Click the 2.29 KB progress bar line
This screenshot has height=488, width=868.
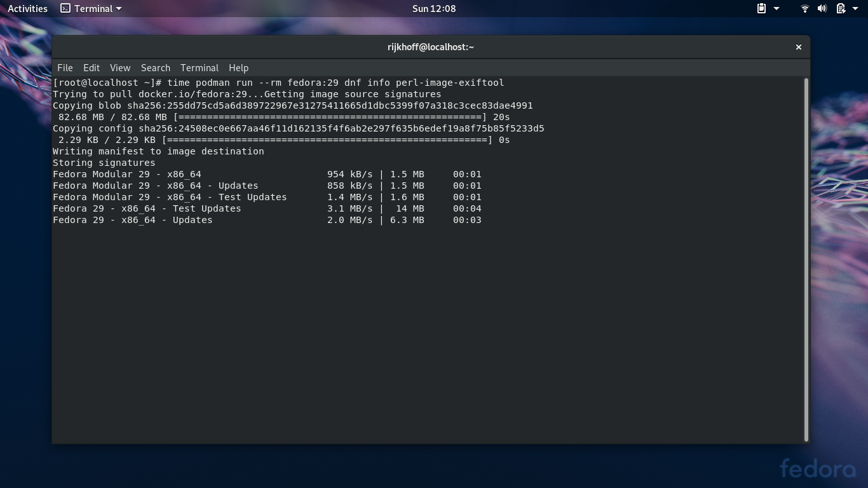(x=284, y=140)
